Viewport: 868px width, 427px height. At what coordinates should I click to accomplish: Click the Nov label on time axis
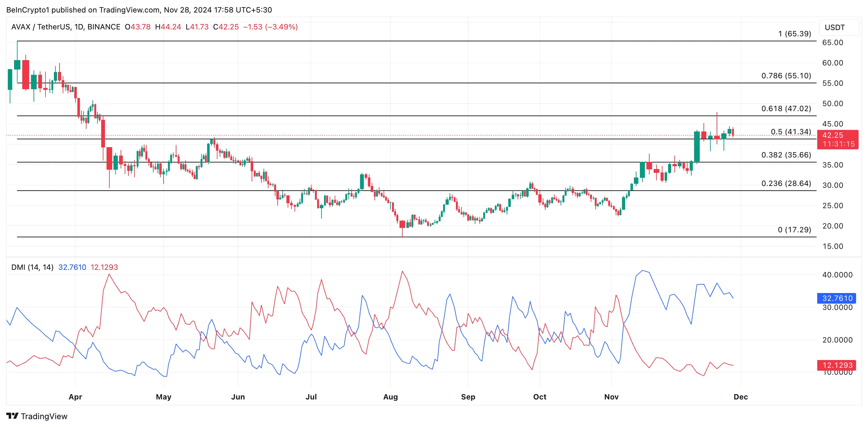[611, 397]
